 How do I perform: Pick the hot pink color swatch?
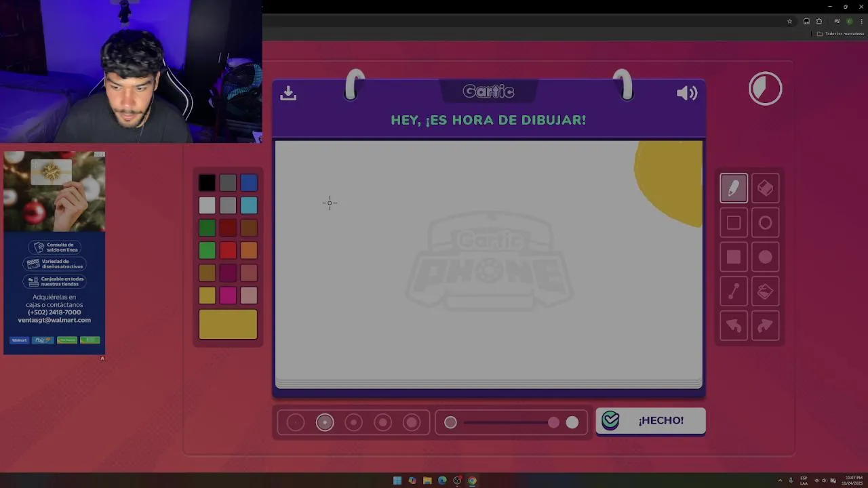(228, 296)
